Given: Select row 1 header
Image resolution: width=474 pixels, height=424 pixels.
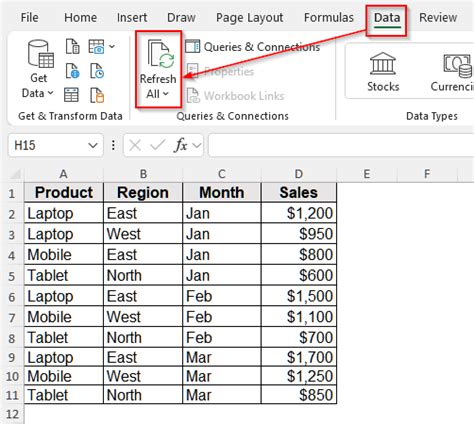Looking at the screenshot, I should click(12, 193).
